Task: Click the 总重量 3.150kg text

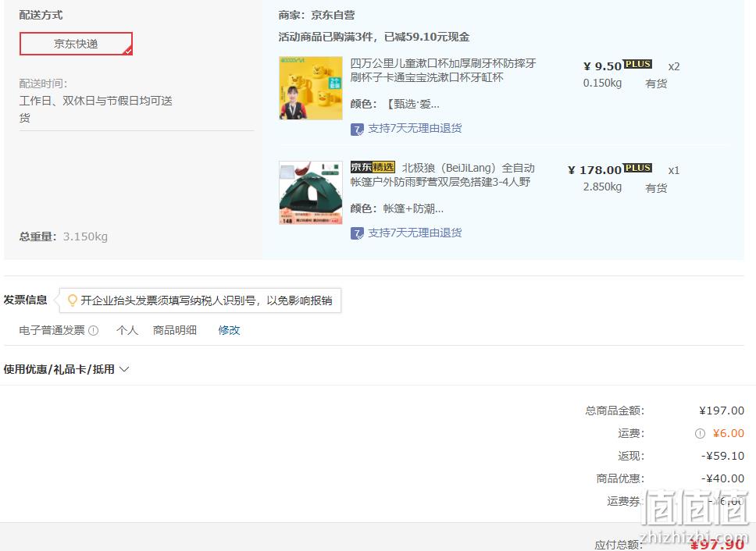Action: pyautogui.click(x=63, y=236)
